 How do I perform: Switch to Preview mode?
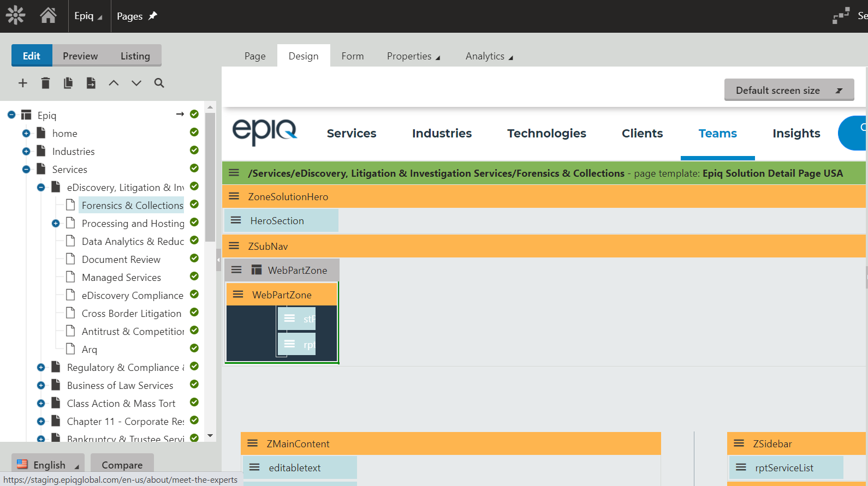coord(80,56)
